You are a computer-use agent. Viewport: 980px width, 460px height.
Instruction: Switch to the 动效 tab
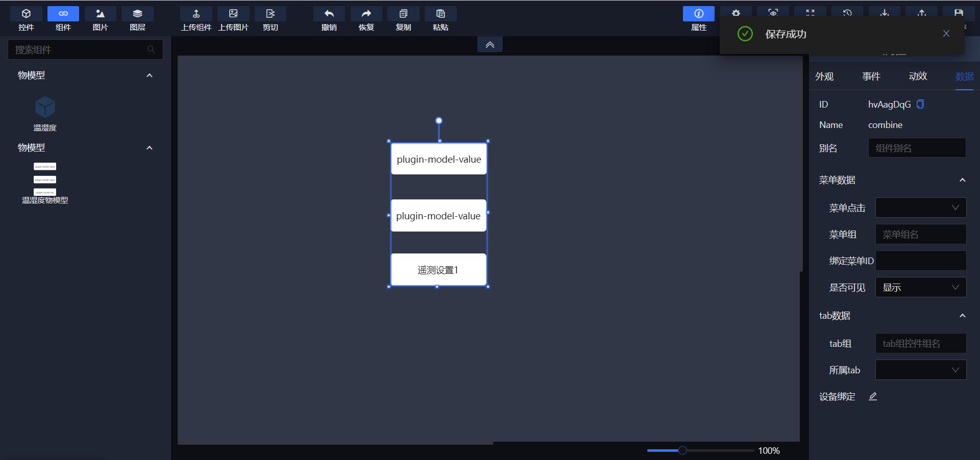[x=918, y=76]
